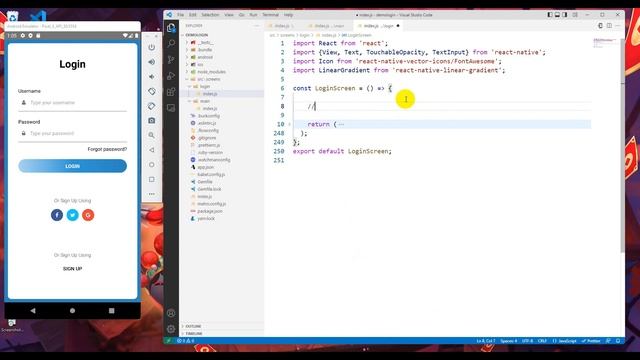The image size is (640, 360).
Task: Click the emulator toolbar overview square
Action: (151, 179)
